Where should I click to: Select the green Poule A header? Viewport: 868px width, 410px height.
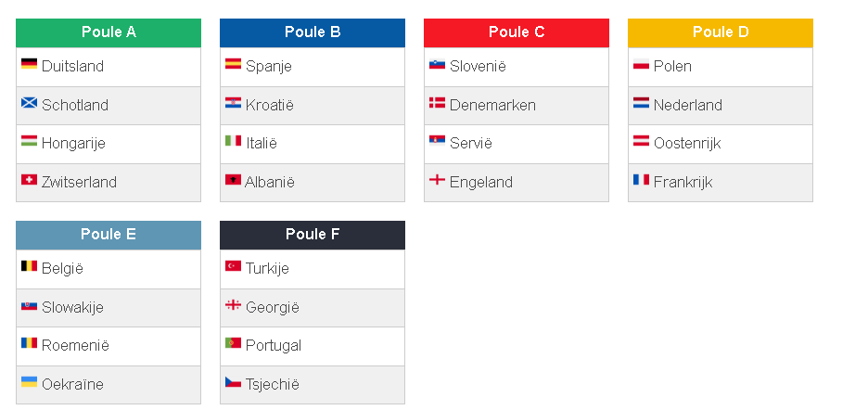(x=108, y=32)
